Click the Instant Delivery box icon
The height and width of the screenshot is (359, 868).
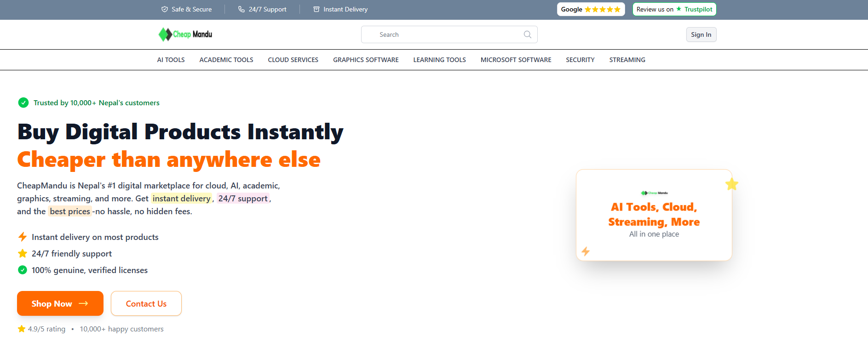[x=316, y=9]
